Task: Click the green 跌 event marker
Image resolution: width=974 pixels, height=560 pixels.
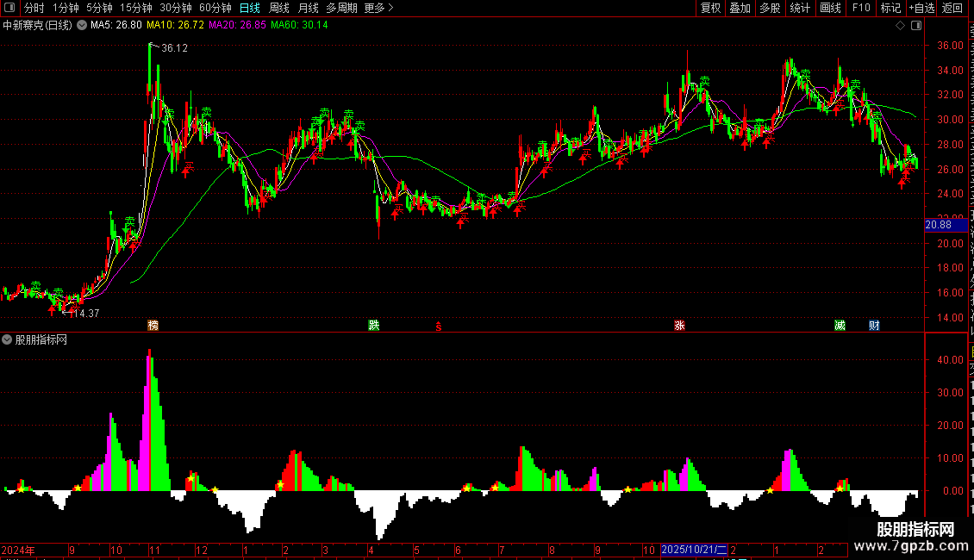Action: pos(374,326)
